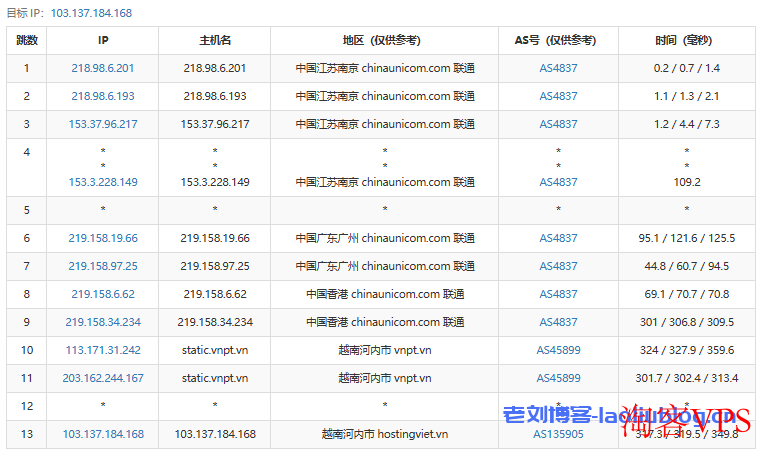Image resolution: width=762 pixels, height=453 pixels.
Task: Select the '主机名' column header
Action: click(x=215, y=40)
